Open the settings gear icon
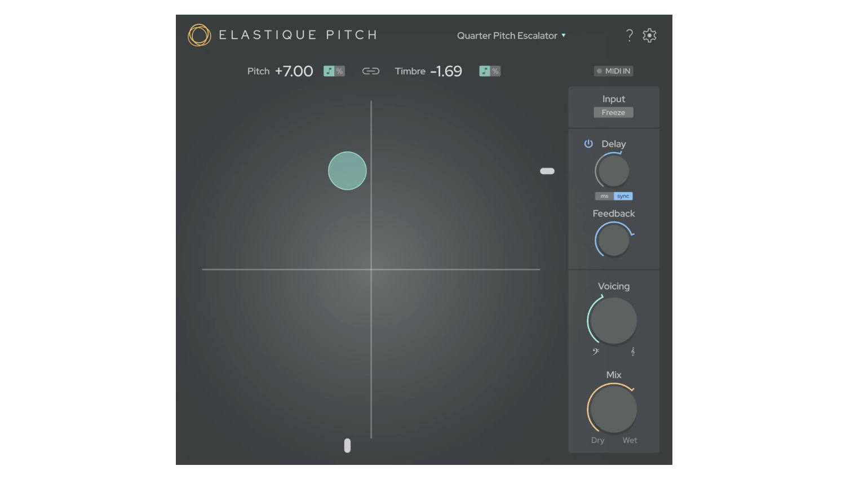This screenshot has width=868, height=479. point(650,36)
